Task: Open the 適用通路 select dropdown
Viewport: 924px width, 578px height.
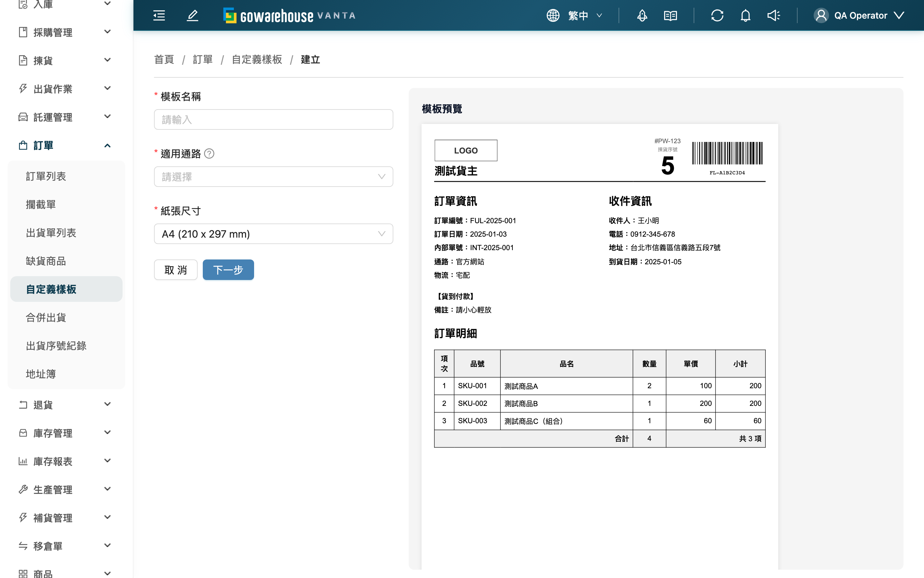Action: pyautogui.click(x=273, y=177)
